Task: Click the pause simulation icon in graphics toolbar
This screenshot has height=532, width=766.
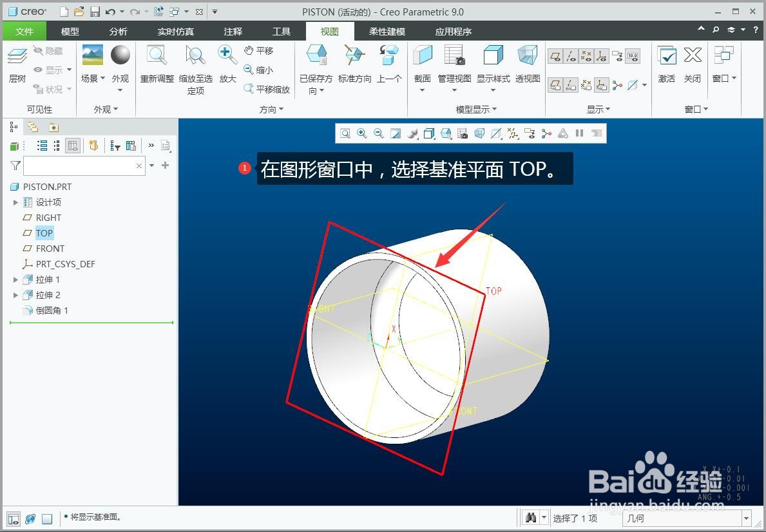Action: pos(579,133)
